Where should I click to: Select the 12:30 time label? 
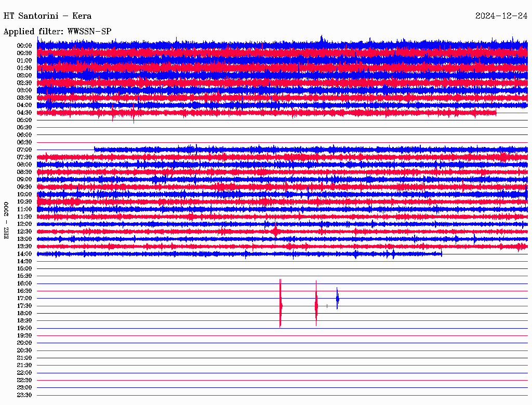pyautogui.click(x=25, y=232)
